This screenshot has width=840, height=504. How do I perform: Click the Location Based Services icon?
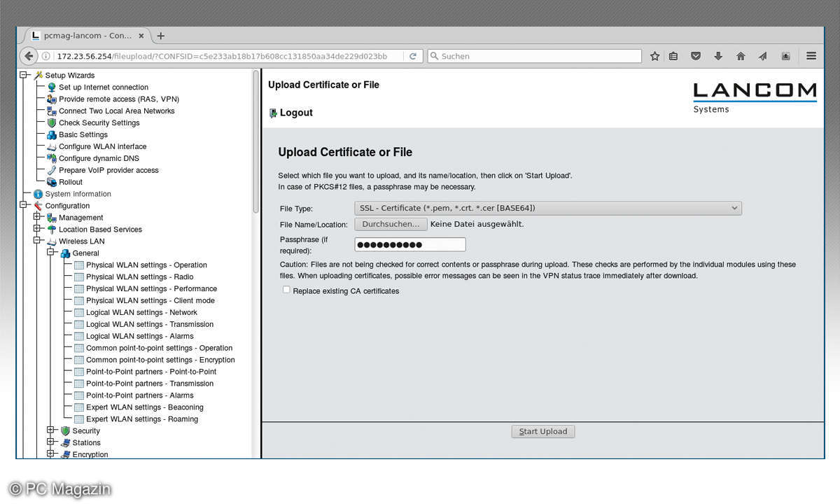point(52,230)
